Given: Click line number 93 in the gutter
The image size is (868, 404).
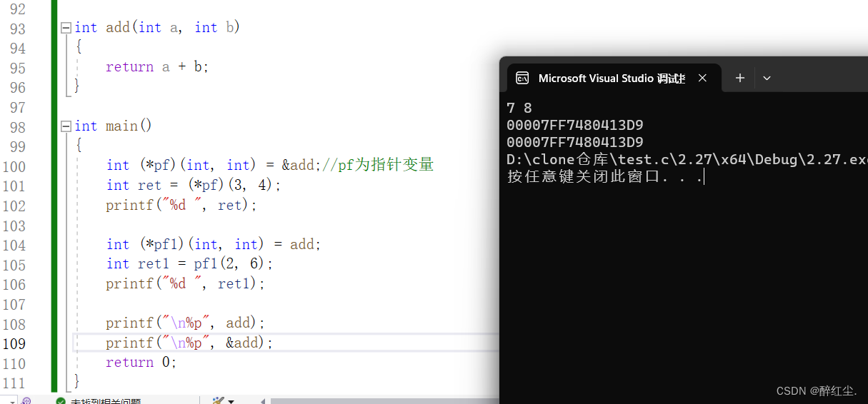Looking at the screenshot, I should click(x=17, y=29).
